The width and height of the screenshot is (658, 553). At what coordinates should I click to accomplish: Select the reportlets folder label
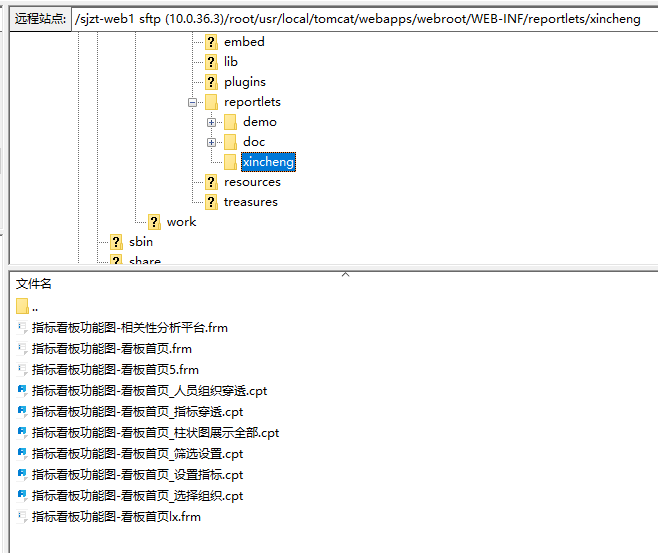(x=252, y=102)
